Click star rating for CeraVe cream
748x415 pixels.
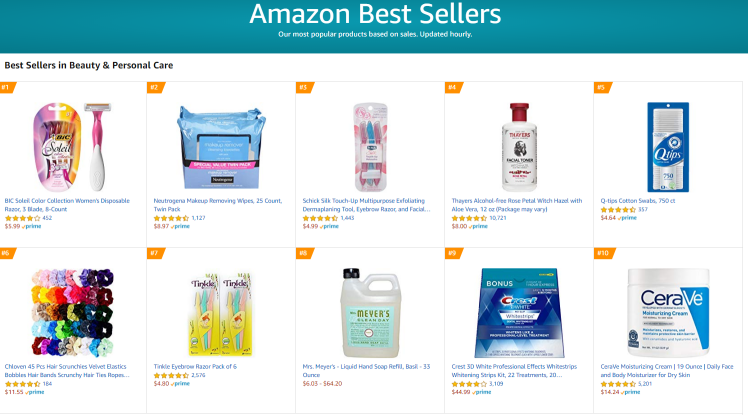point(618,384)
